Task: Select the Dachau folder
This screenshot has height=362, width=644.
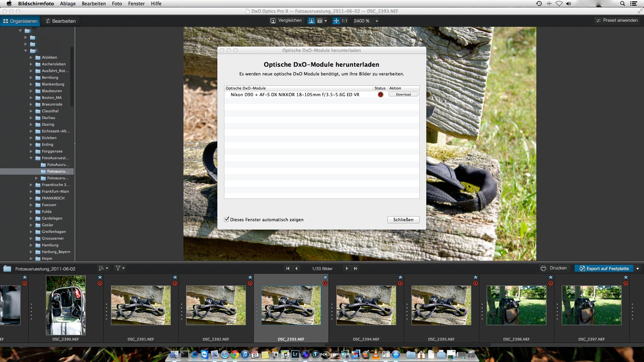Action: pos(48,118)
